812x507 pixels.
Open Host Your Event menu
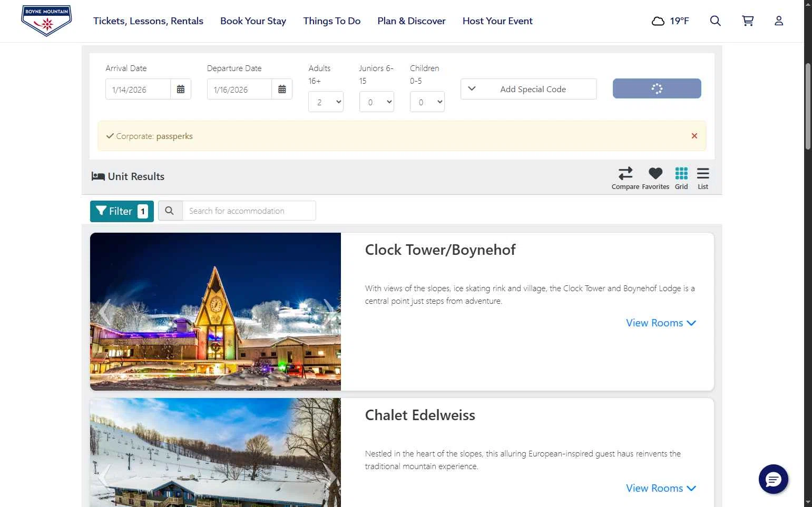click(x=497, y=21)
